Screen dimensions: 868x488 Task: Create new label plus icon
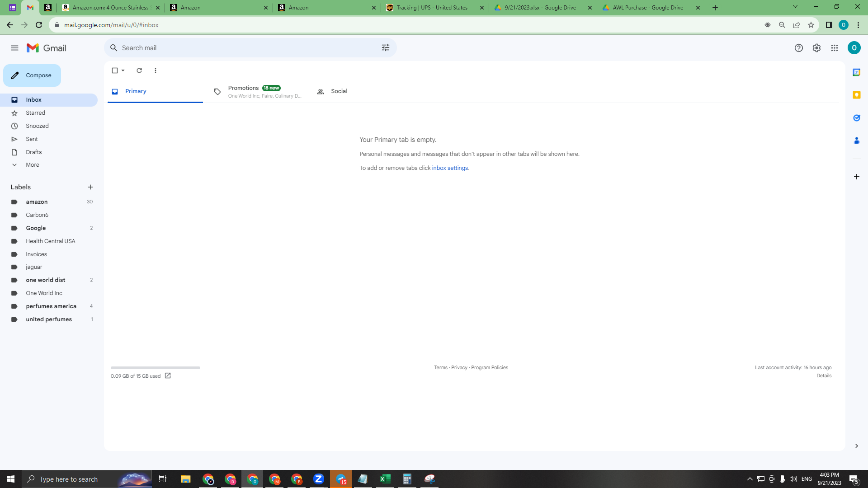[x=90, y=187]
